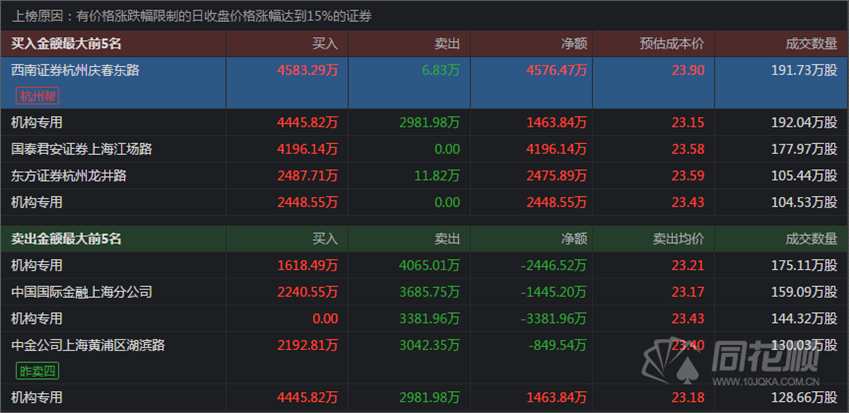Select average sell price 23.17
850x413 pixels.
coord(688,292)
